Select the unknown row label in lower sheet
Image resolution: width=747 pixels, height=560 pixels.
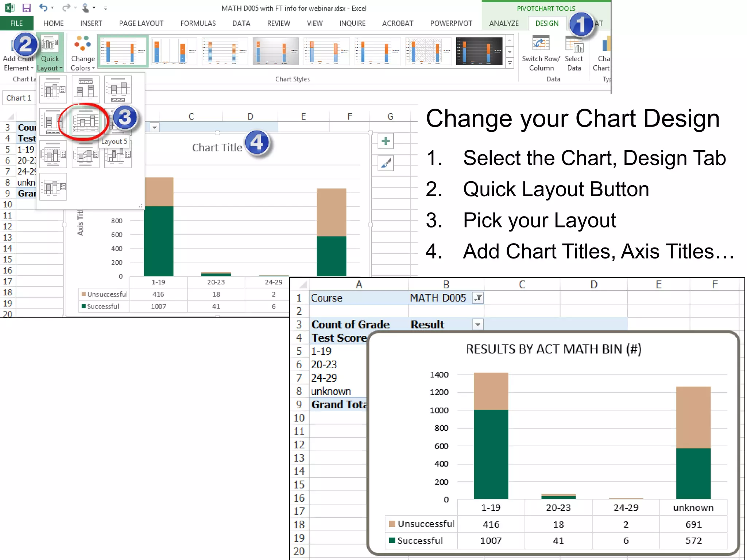(x=331, y=391)
